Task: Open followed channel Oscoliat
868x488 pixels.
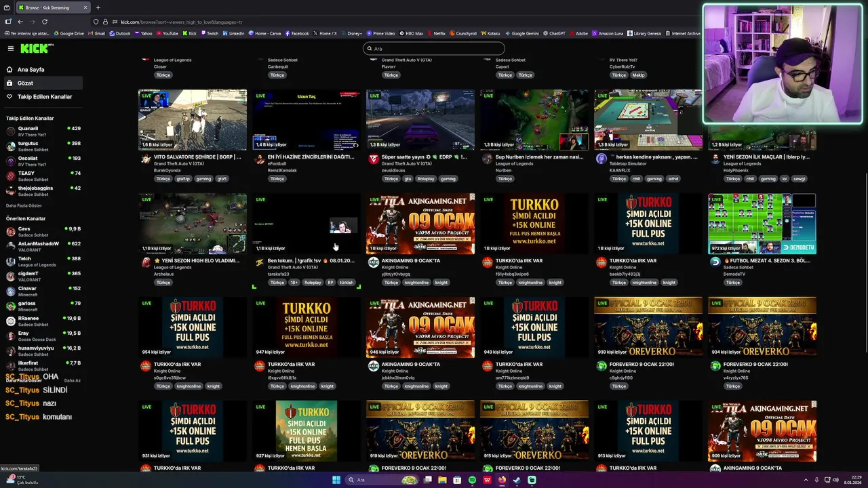Action: coord(42,161)
